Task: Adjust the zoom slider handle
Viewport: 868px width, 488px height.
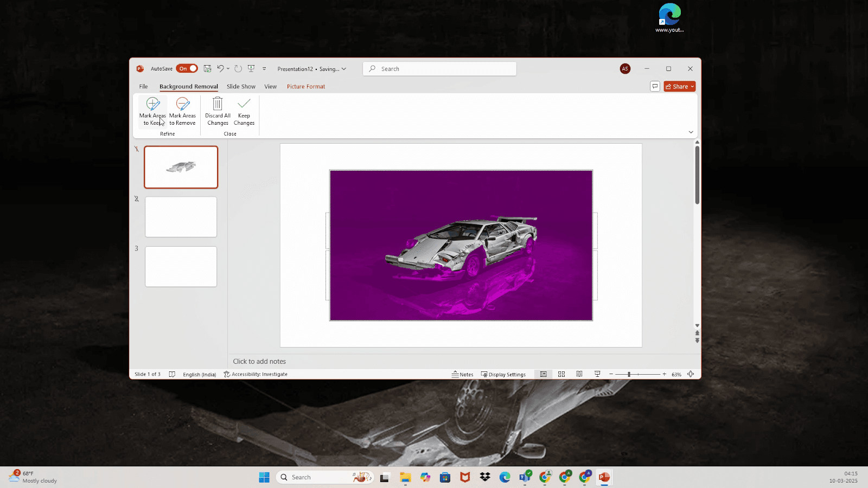Action: 629,374
